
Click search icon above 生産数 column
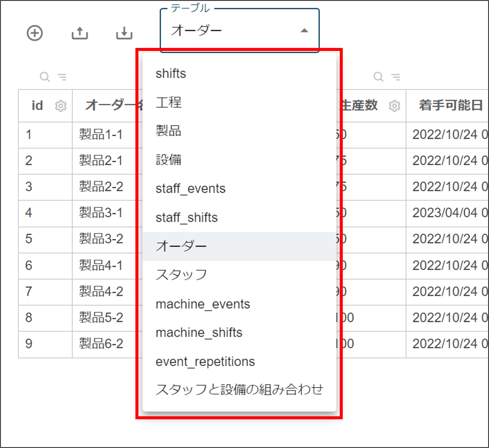(378, 77)
